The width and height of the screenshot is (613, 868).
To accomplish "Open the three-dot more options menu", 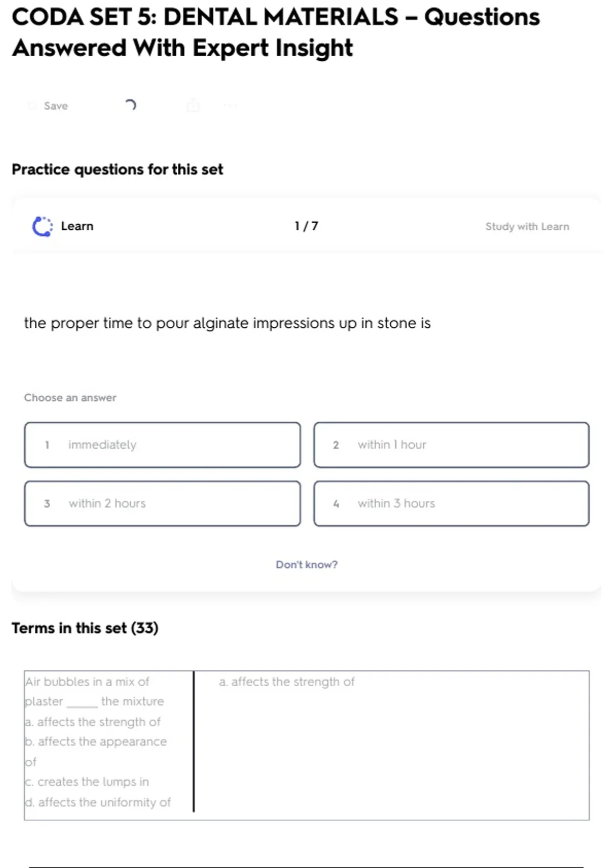I will 230,106.
